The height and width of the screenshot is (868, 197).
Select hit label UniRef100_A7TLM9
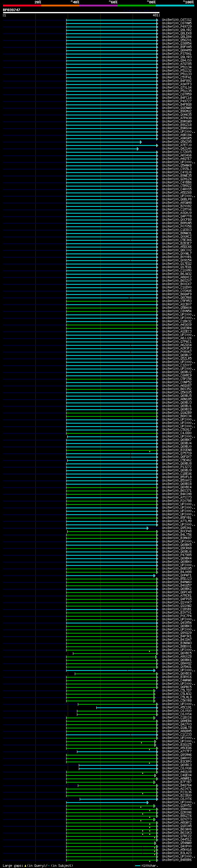pyautogui.click(x=177, y=521)
